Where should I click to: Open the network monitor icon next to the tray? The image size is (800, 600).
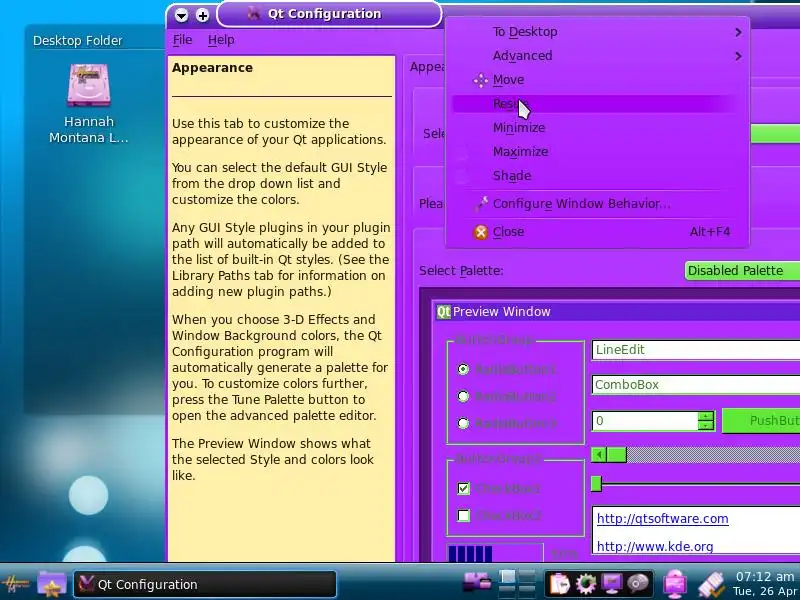coord(675,583)
